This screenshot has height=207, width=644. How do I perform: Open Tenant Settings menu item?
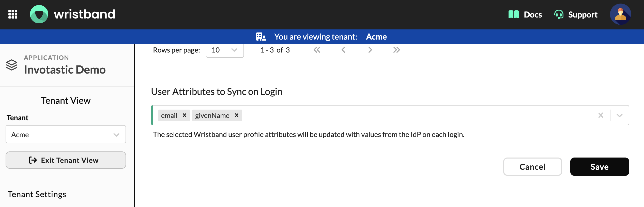point(37,194)
